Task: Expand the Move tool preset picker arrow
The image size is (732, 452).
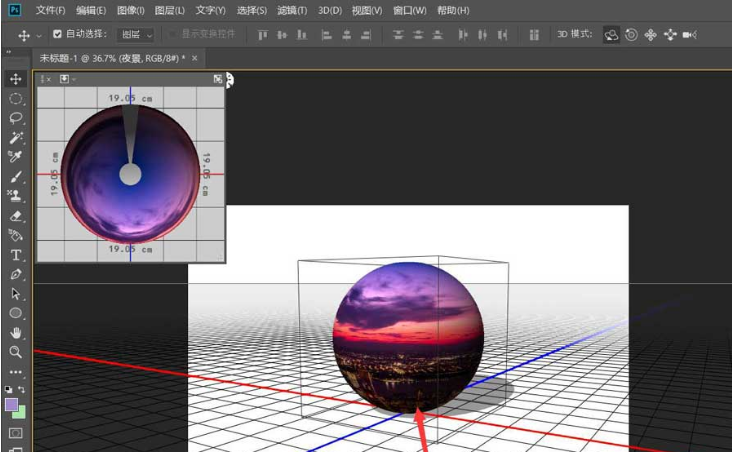Action: point(39,35)
